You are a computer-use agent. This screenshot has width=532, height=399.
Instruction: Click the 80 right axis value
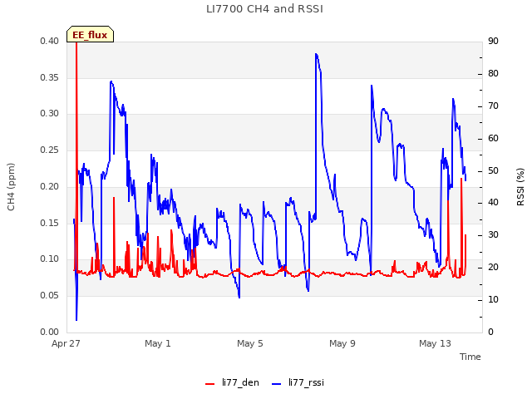493,74
